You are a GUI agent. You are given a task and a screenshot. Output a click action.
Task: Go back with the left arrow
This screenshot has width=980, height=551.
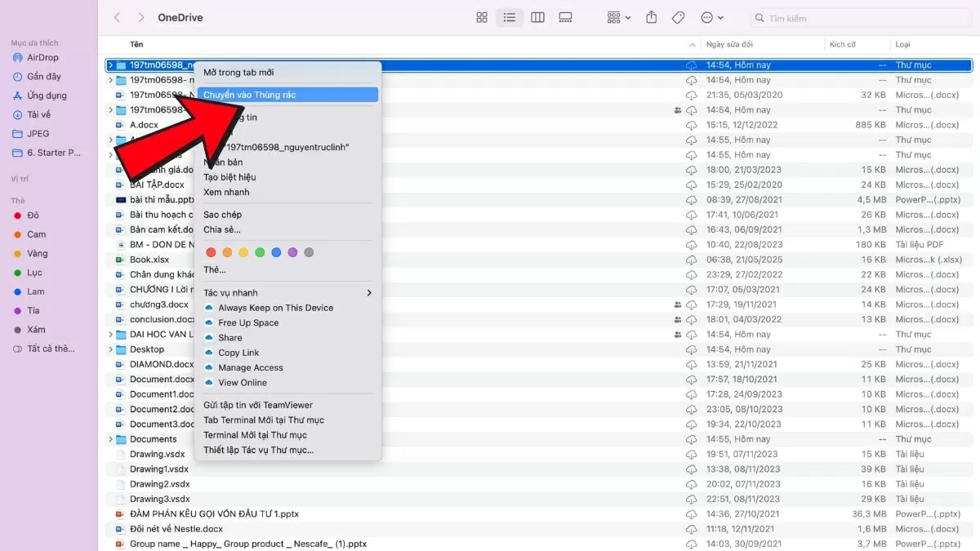click(x=117, y=17)
